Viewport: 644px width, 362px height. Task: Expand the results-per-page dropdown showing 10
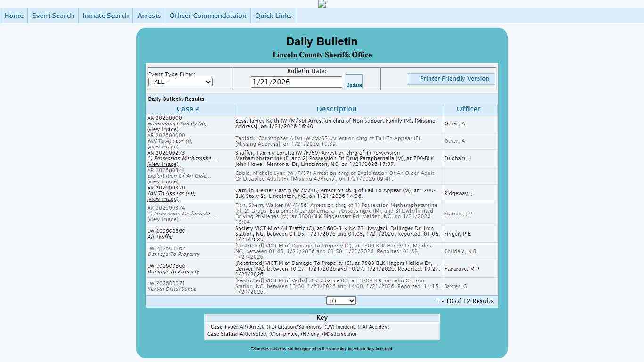(341, 301)
